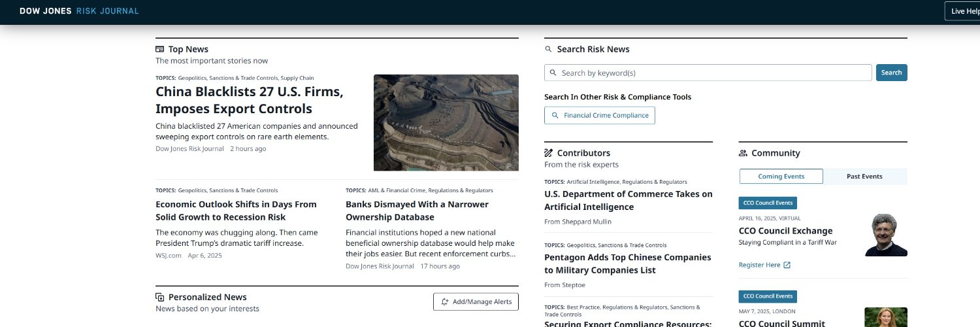Viewport: 980px width, 327px height.
Task: Click the 'From Steptoe' byline
Action: pyautogui.click(x=564, y=285)
